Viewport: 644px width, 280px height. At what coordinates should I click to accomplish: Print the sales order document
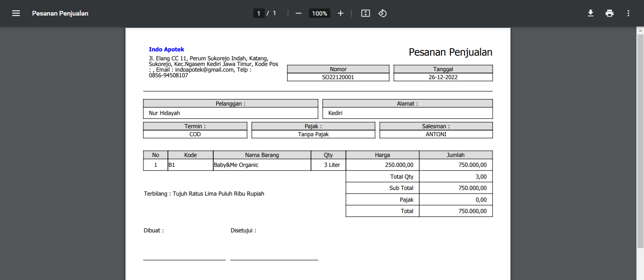[x=610, y=13]
